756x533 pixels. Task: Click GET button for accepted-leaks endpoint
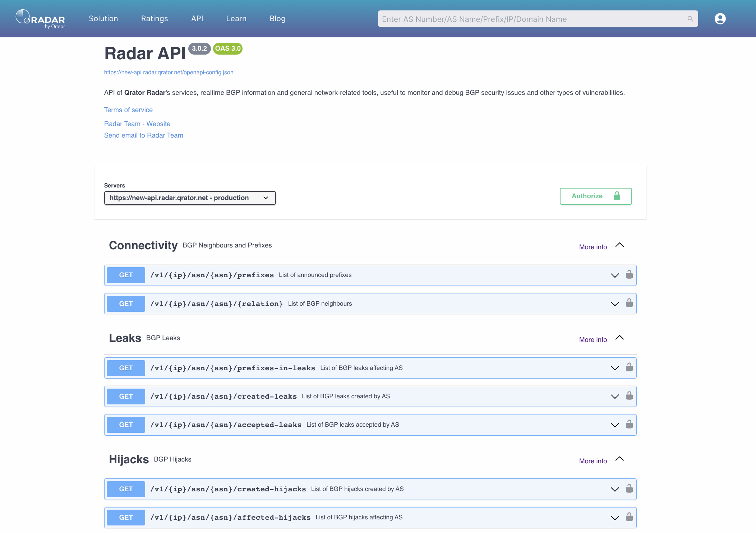coord(126,425)
